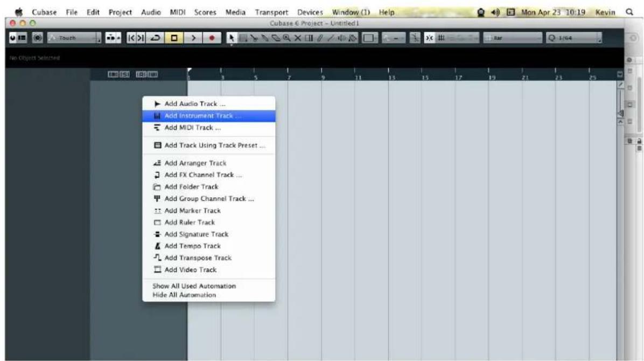Select the Glue tool
Screen dimensions: 644x361
click(265, 38)
